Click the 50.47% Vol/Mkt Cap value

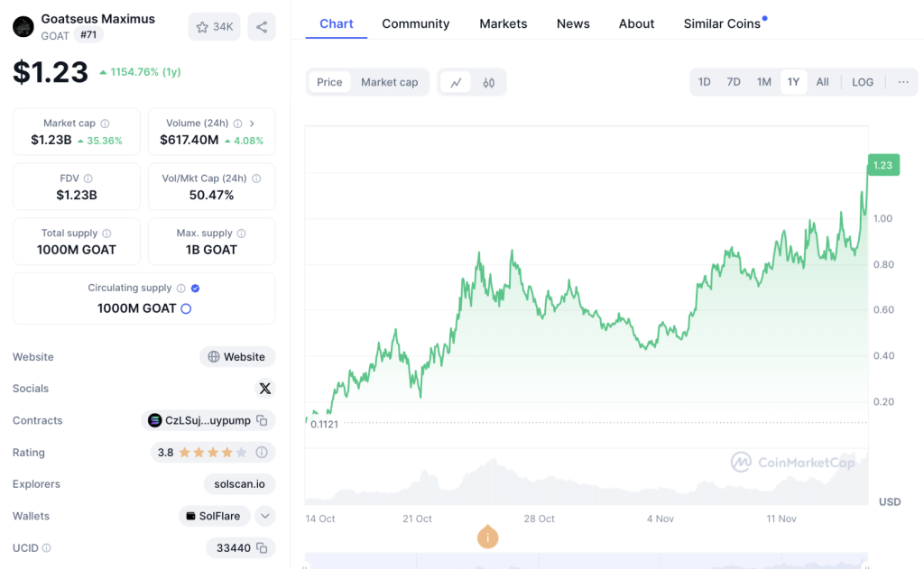(211, 195)
